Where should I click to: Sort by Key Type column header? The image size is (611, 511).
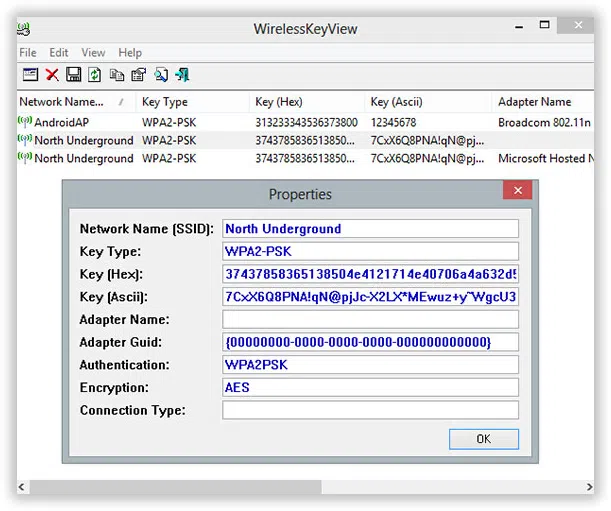(165, 102)
